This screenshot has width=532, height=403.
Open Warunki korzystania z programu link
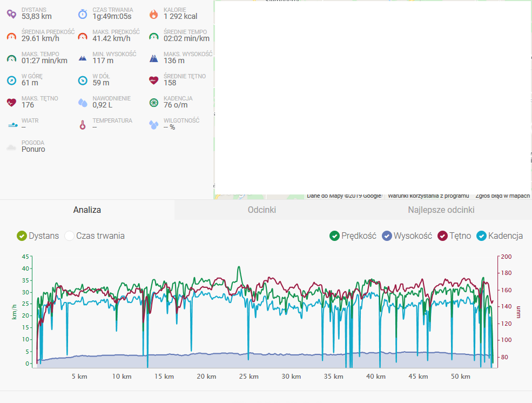pos(428,196)
